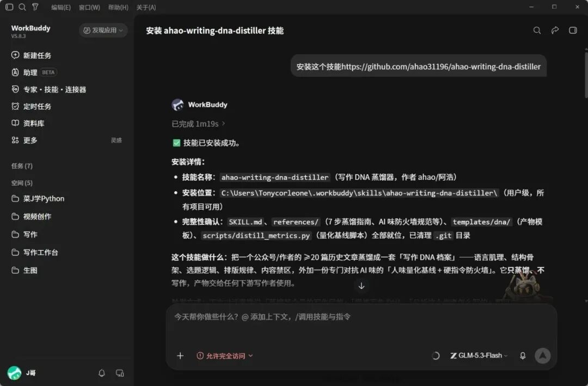Open the 允许完全访问 permission dropdown
The image size is (588, 386).
pos(225,356)
